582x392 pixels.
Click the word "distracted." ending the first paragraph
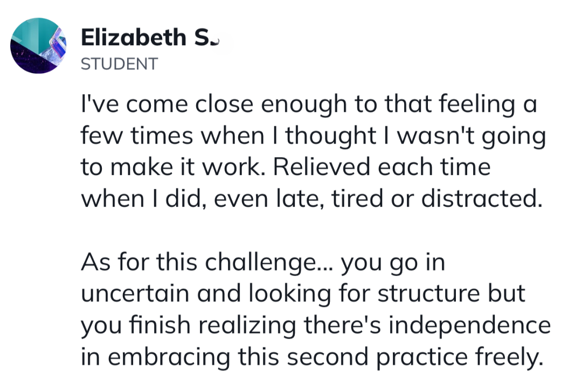482,199
